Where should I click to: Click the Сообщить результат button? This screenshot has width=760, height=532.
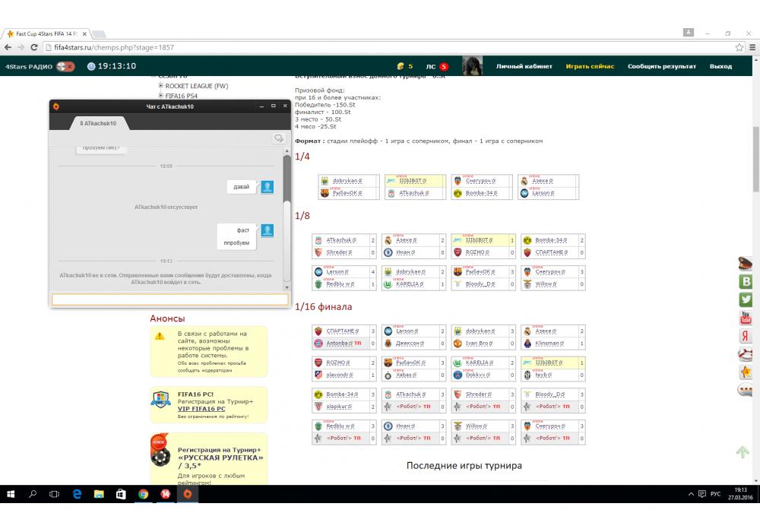click(661, 66)
